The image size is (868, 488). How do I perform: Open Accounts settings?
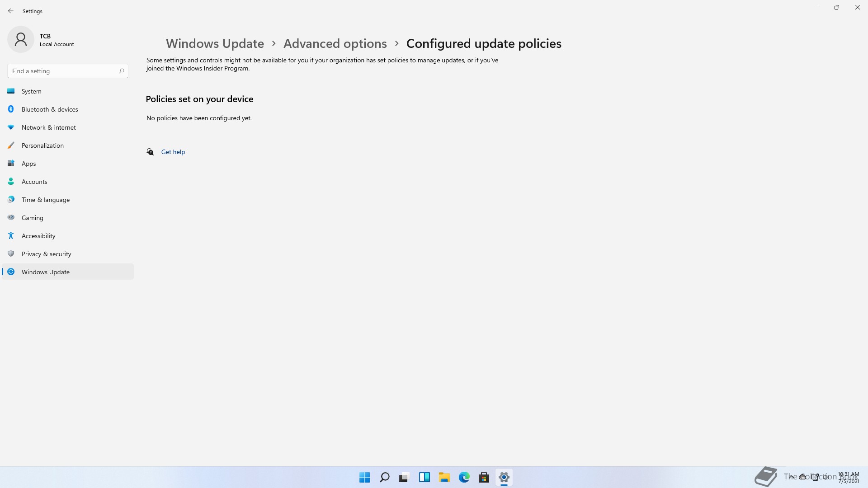(68, 182)
